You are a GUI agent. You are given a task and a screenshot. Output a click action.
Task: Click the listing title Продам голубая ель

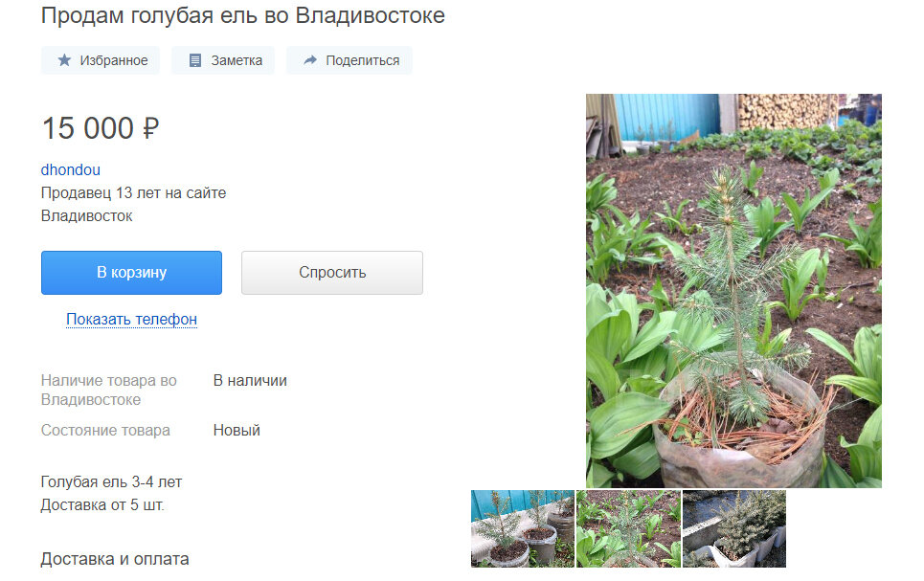pos(243,15)
